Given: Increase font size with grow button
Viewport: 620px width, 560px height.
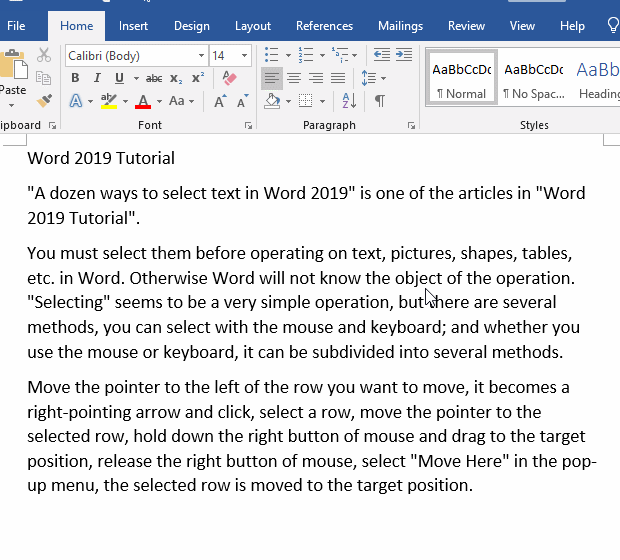Looking at the screenshot, I should click(220, 101).
